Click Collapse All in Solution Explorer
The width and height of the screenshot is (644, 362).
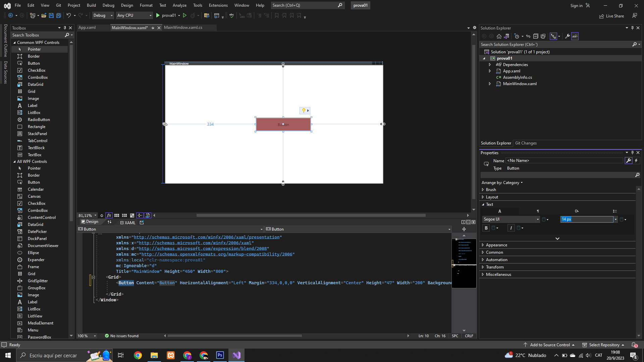click(x=536, y=36)
